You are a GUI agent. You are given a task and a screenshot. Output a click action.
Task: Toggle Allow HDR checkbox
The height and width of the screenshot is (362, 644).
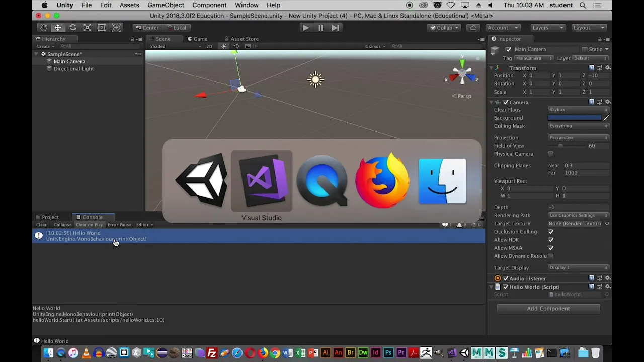pyautogui.click(x=551, y=240)
